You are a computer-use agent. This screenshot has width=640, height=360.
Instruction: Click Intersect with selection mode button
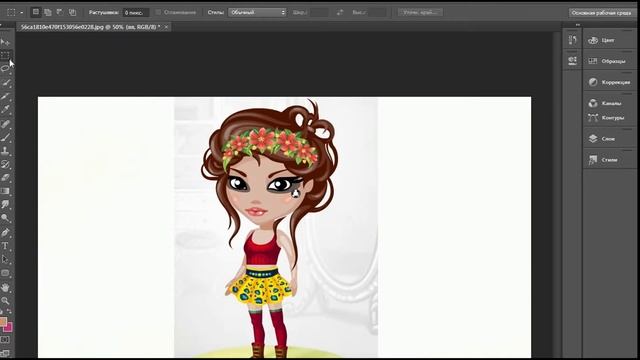(72, 12)
